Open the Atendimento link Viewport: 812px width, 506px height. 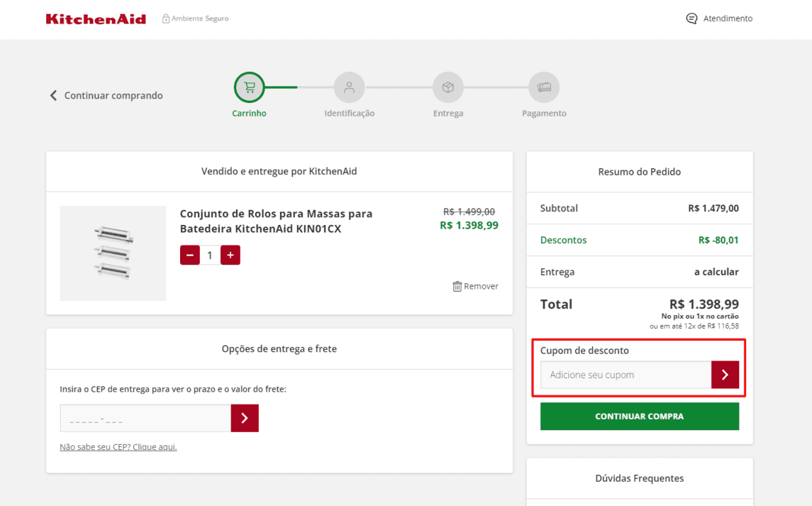728,18
